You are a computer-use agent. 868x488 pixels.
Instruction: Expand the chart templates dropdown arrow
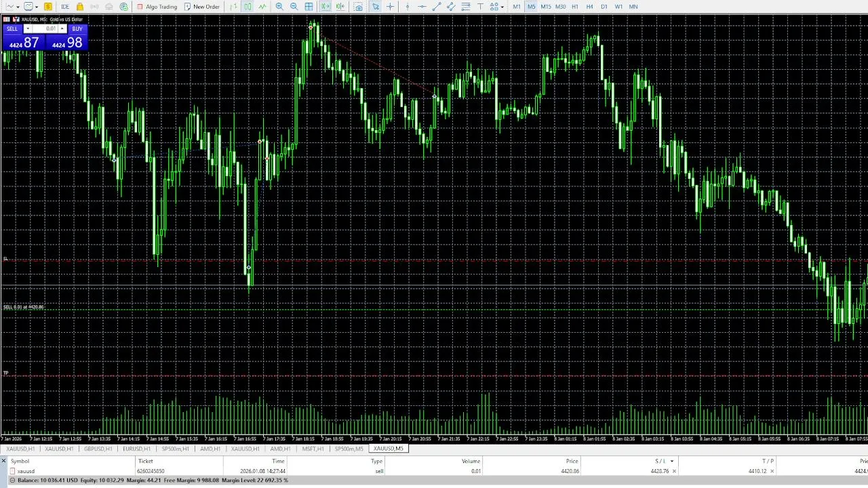[x=37, y=7]
